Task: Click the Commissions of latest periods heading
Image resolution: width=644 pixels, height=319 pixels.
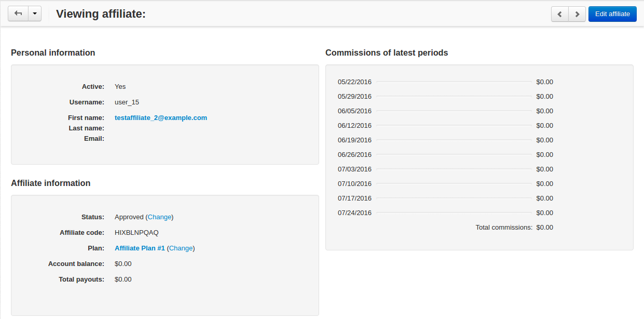Action: [x=387, y=52]
